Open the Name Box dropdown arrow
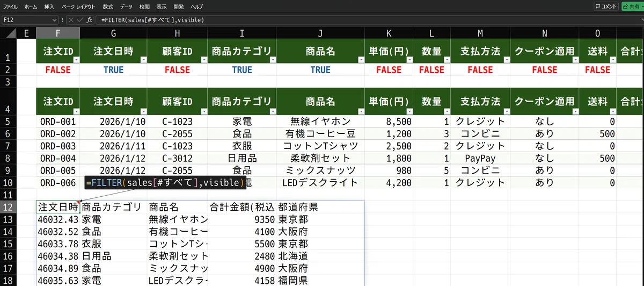644x286 pixels. tap(55, 20)
